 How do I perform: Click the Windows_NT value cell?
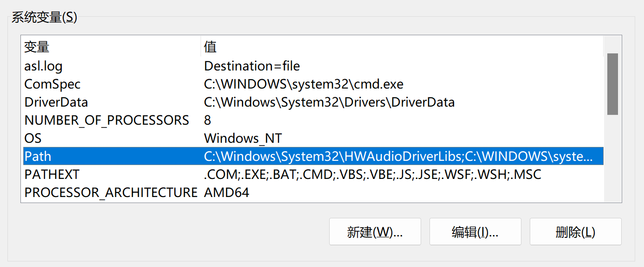pyautogui.click(x=243, y=138)
